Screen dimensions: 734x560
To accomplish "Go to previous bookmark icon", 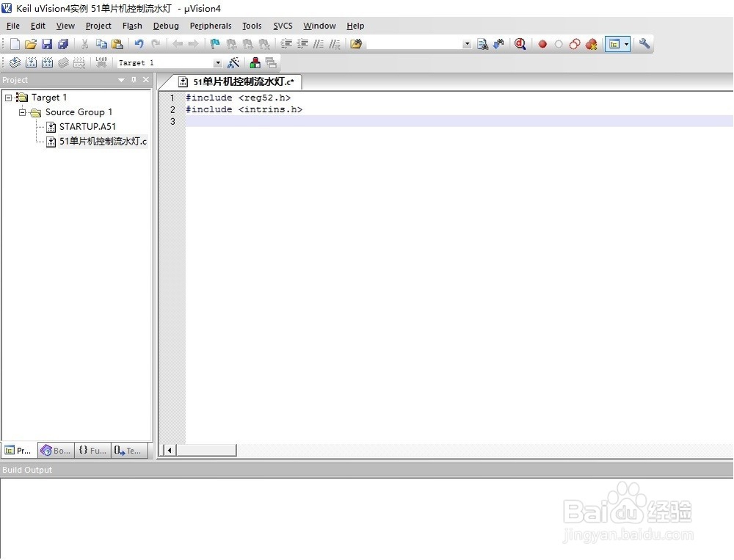I will point(231,44).
